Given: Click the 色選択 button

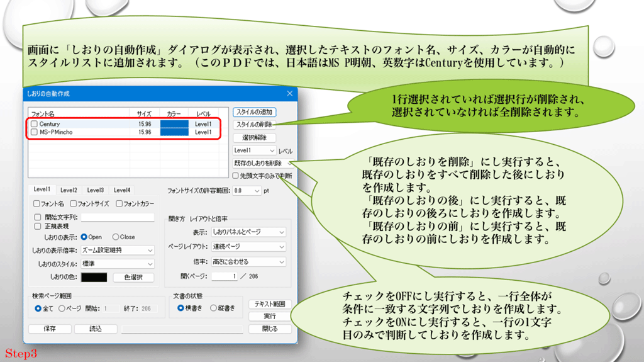Looking at the screenshot, I should [x=133, y=278].
